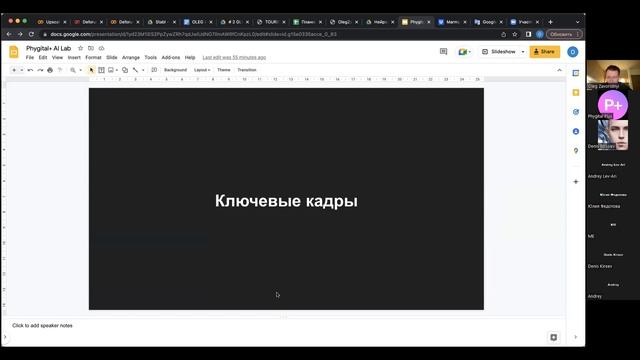Image resolution: width=640 pixels, height=360 pixels.
Task: Open the Edit menu
Action: [x=43, y=58]
